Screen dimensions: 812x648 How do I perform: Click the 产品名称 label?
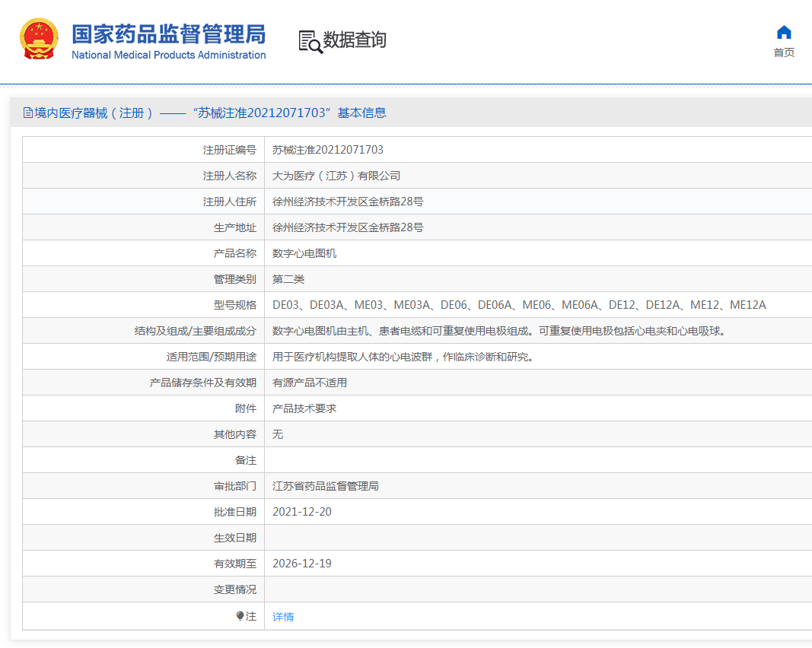coord(235,253)
